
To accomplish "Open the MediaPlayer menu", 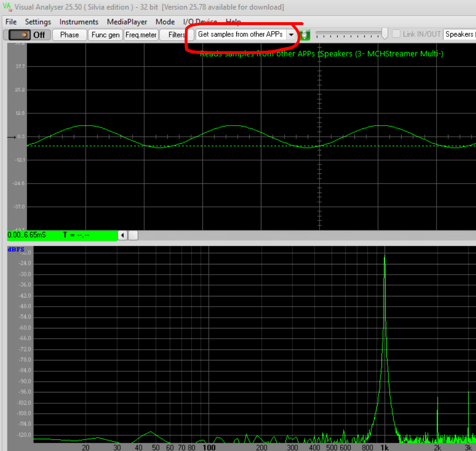I will click(127, 22).
